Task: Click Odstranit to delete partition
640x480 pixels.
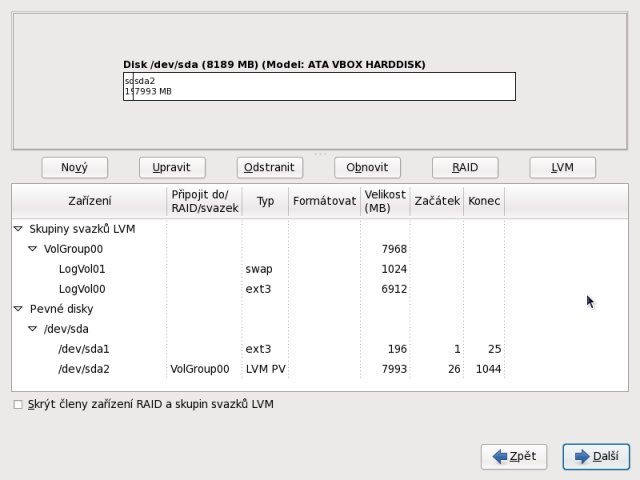Action: click(x=270, y=168)
